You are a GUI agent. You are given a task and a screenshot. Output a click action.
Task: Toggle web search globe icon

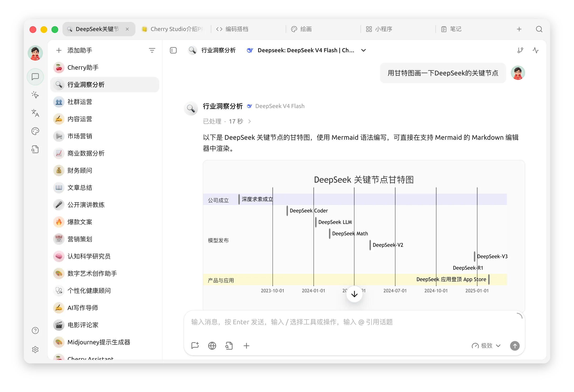coord(212,346)
